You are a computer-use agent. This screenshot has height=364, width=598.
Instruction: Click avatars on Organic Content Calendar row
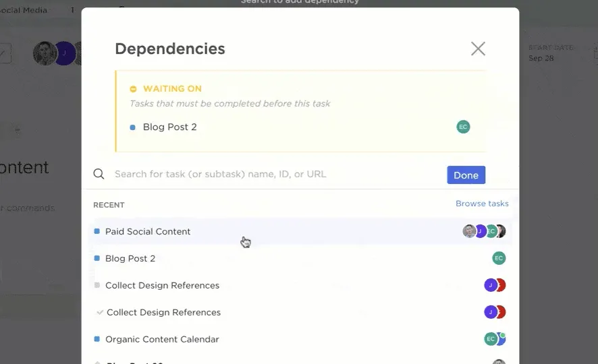pos(495,339)
